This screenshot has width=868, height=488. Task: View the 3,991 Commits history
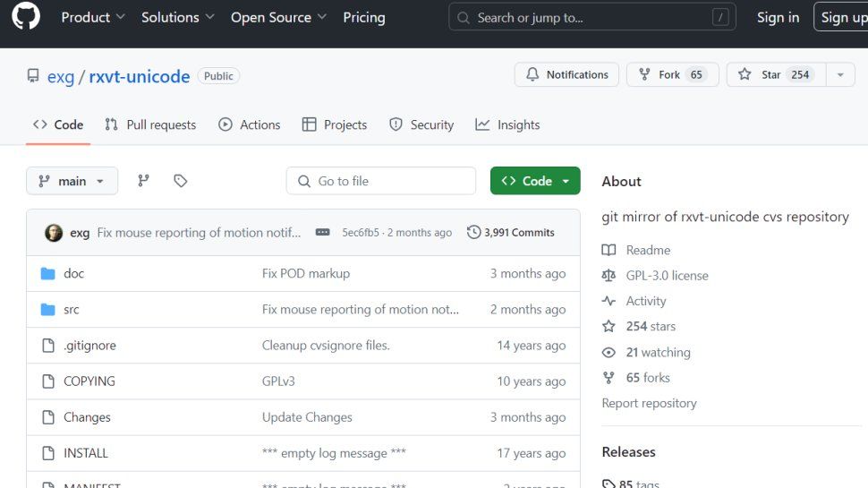(x=511, y=233)
